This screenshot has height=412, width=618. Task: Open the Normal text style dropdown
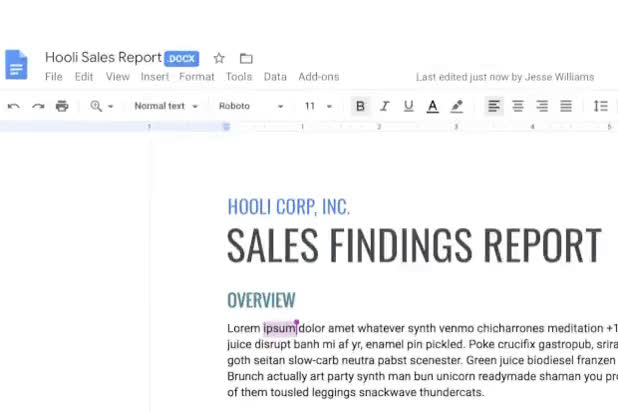(166, 106)
